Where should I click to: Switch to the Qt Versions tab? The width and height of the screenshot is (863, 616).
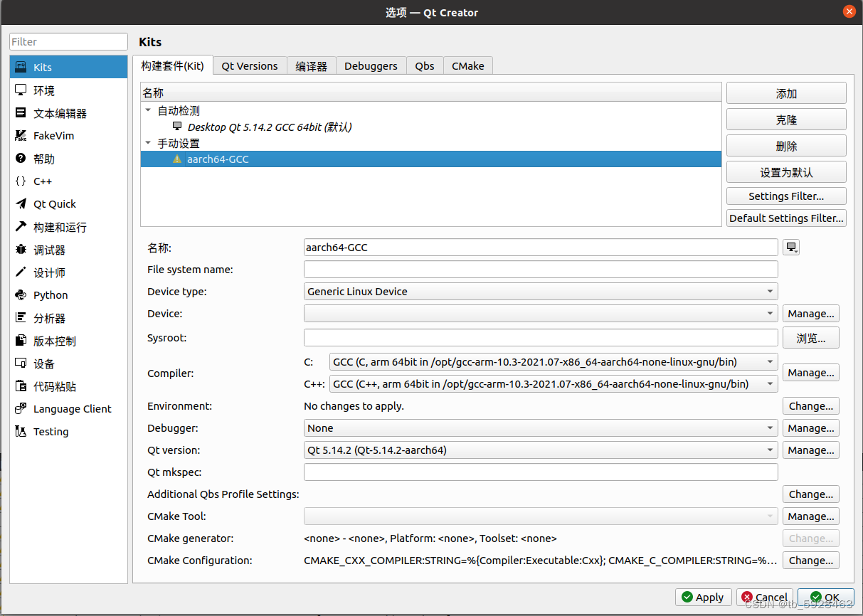[250, 66]
